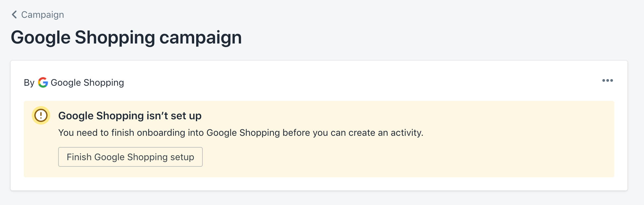Click the 'By' label before the logo
Viewport: 644px width, 205px height.
tap(29, 82)
